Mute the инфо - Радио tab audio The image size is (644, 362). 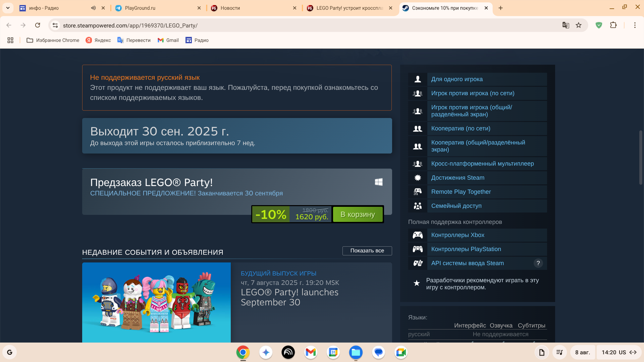pos(93,8)
